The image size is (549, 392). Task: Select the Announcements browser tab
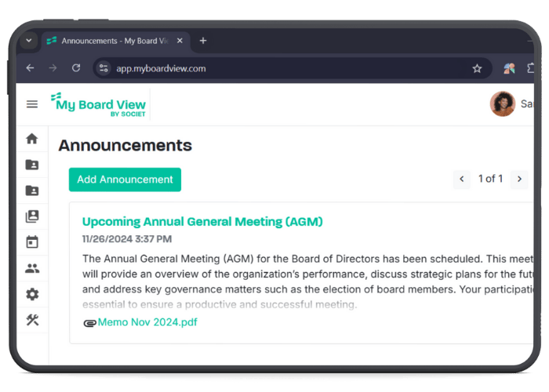(x=114, y=41)
